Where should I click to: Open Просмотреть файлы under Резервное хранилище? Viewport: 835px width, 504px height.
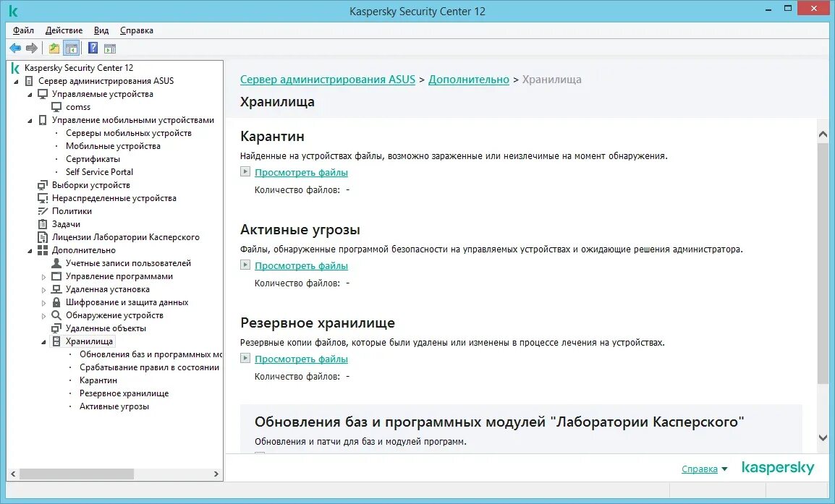tap(301, 359)
